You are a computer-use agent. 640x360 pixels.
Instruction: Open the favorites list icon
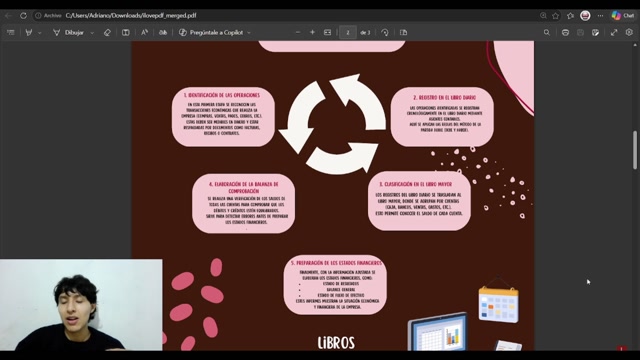tap(570, 16)
